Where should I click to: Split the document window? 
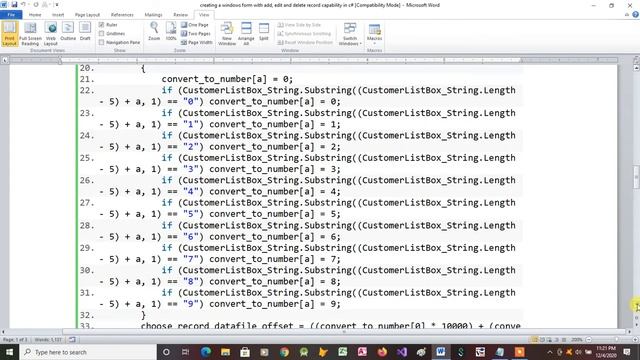coord(264,31)
